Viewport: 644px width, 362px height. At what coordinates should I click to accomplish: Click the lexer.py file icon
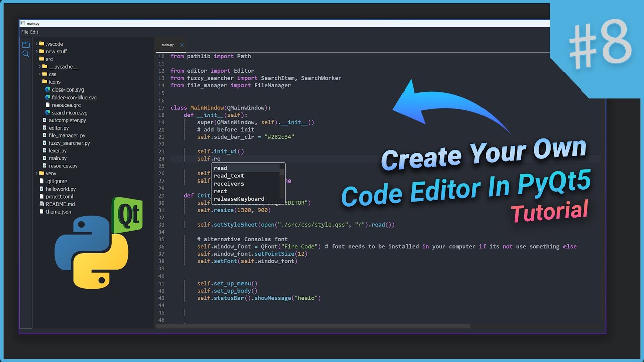click(45, 151)
